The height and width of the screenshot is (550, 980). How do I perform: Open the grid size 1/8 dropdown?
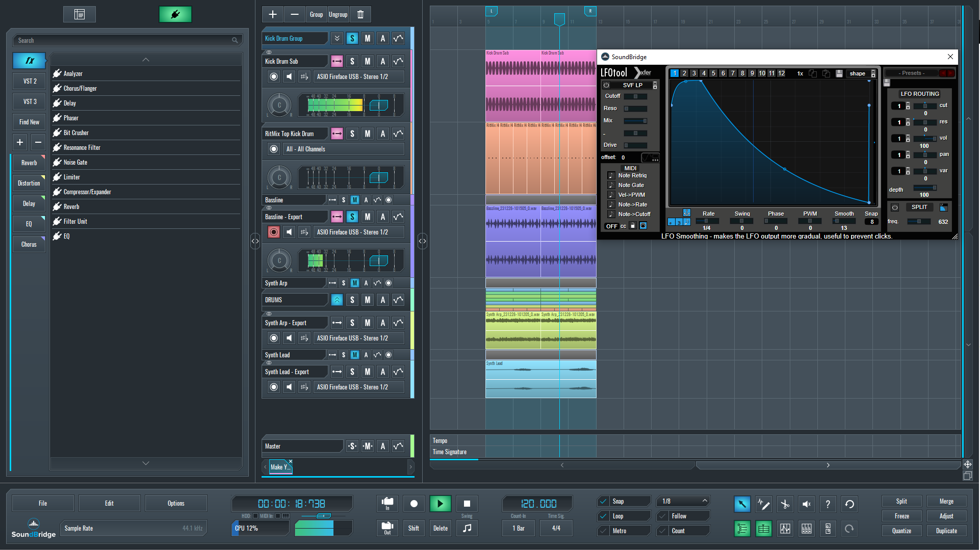coord(683,502)
